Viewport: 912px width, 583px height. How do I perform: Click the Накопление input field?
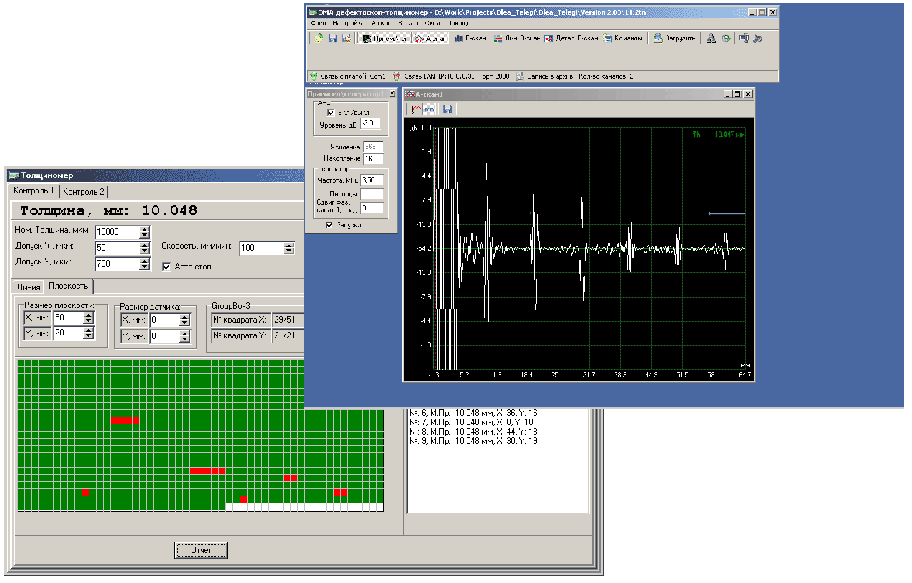373,158
